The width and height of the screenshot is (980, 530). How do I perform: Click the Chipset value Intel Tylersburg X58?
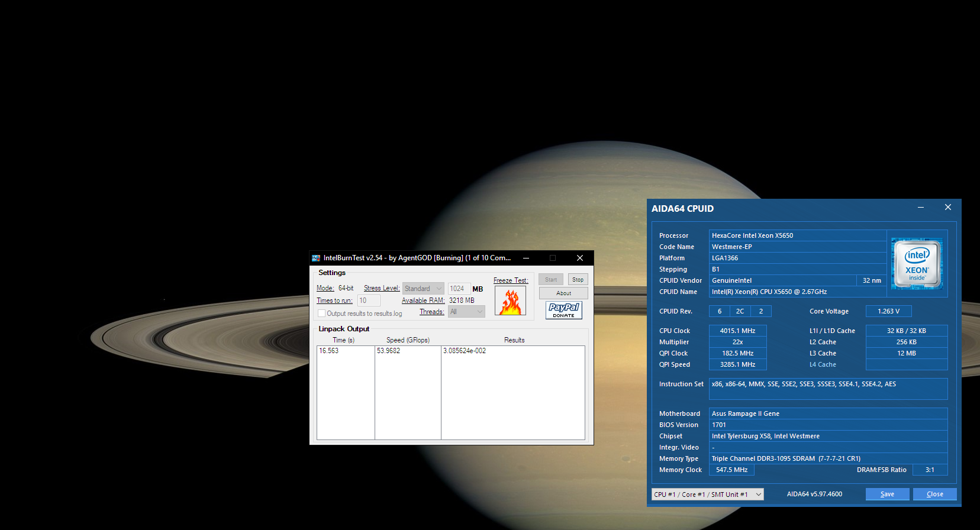(x=828, y=436)
